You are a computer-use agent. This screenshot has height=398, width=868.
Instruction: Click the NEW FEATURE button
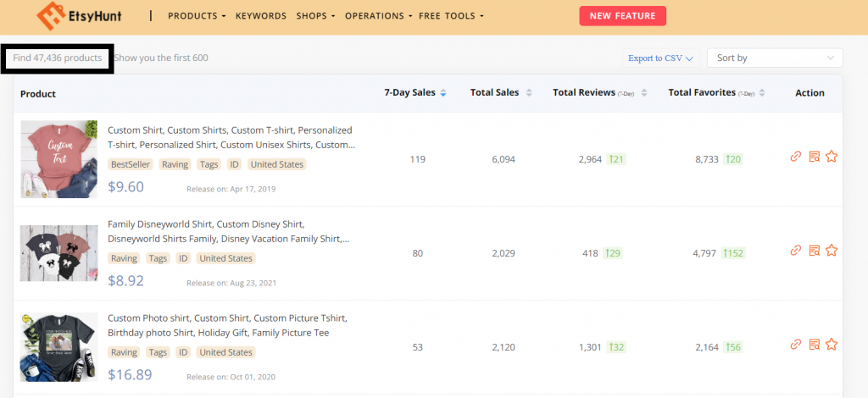pos(622,16)
